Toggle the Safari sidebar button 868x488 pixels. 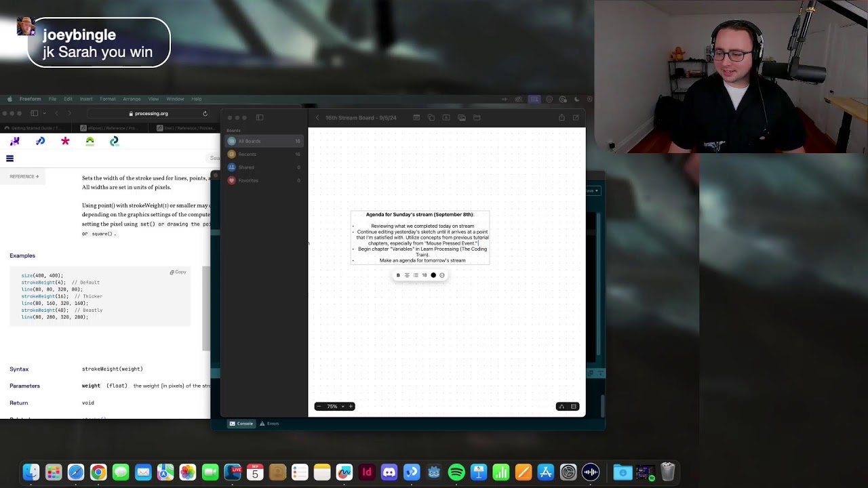tap(34, 114)
